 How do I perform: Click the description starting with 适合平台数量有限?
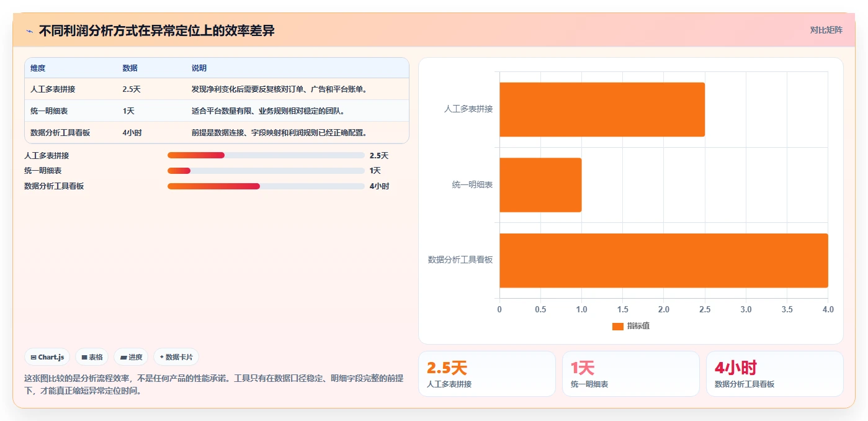[268, 111]
